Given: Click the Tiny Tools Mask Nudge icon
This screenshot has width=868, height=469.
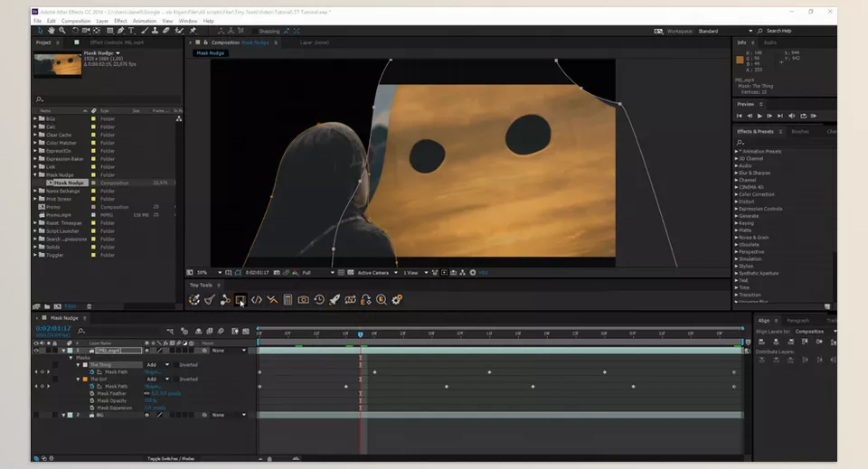Looking at the screenshot, I should 241,300.
